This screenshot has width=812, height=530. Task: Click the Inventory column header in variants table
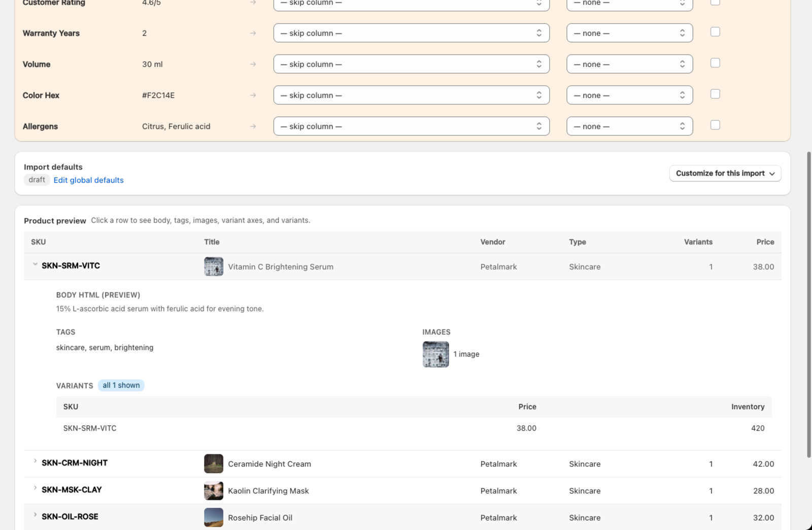point(748,407)
